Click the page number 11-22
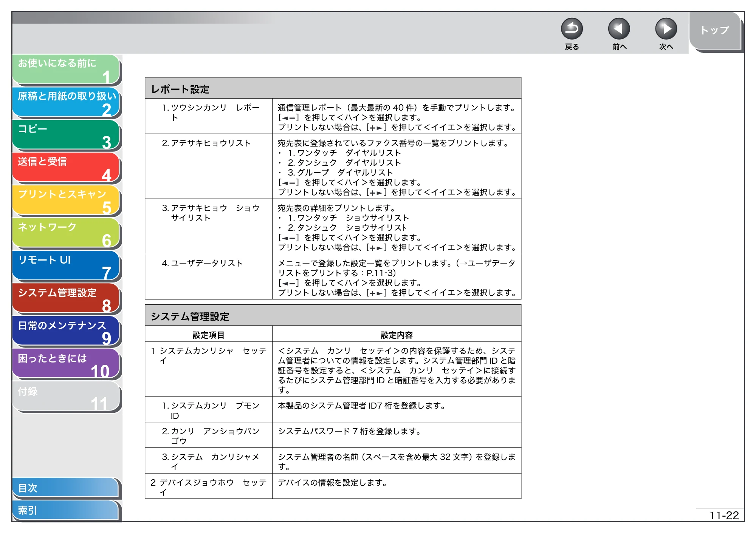 click(x=724, y=515)
